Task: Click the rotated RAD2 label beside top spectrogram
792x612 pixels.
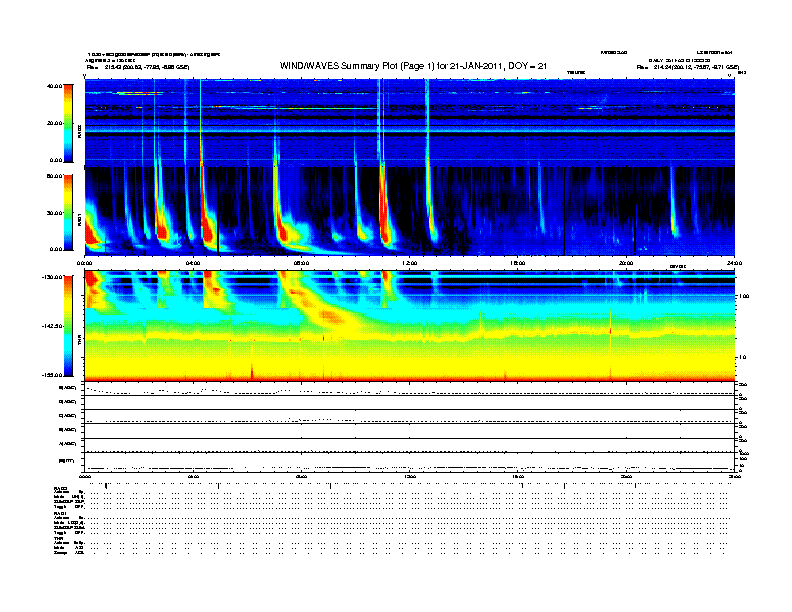Action: [x=79, y=133]
